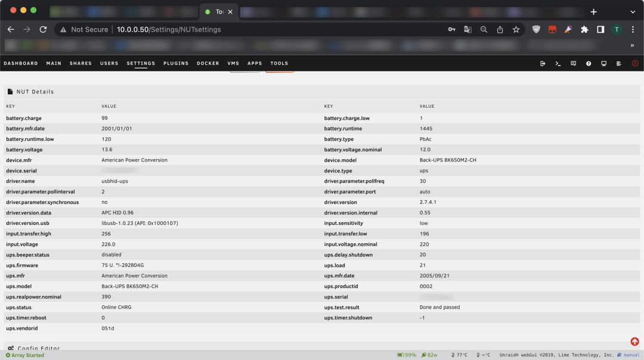
Task: Show hidden bookmarks with double chevron
Action: (x=632, y=45)
